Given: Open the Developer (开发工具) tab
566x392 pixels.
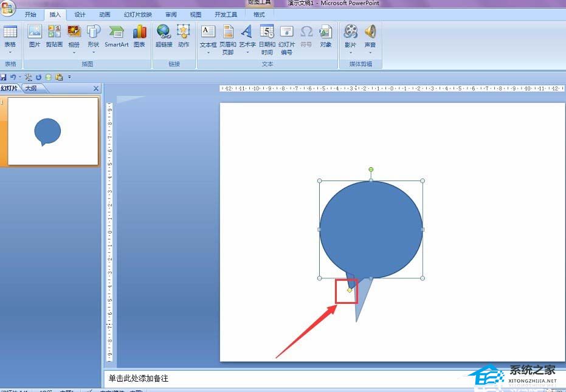Looking at the screenshot, I should (x=226, y=15).
